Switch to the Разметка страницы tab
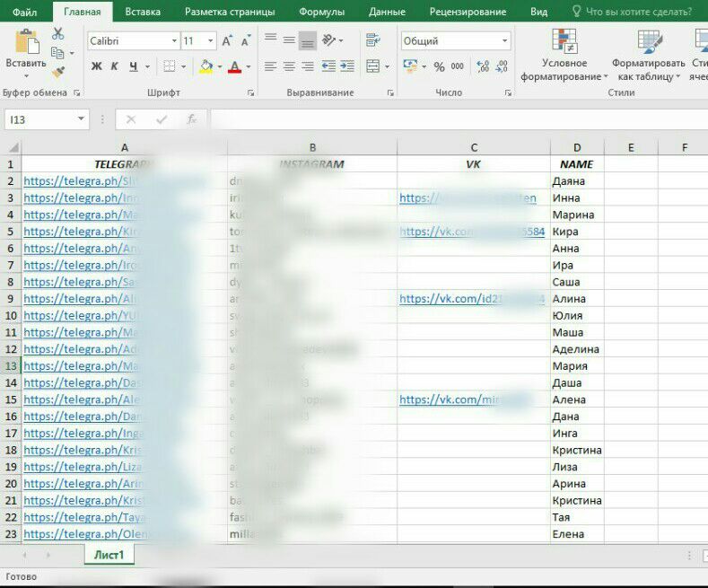The height and width of the screenshot is (588, 708). 230,12
